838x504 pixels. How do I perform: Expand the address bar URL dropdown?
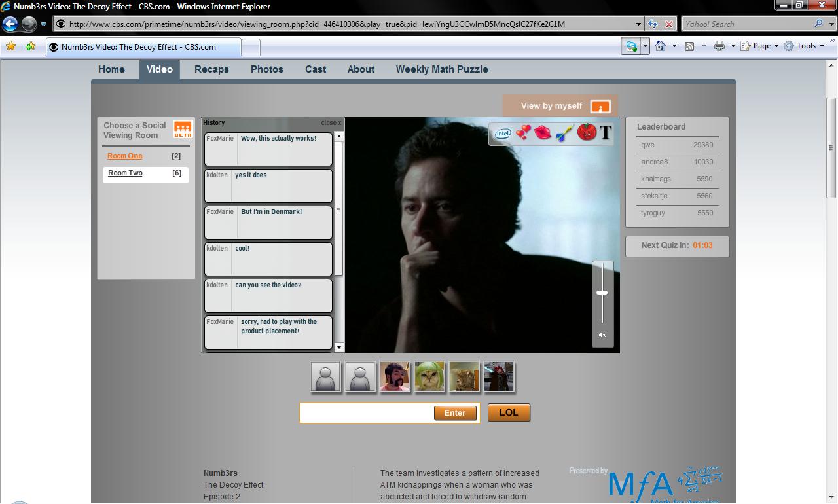coord(638,24)
